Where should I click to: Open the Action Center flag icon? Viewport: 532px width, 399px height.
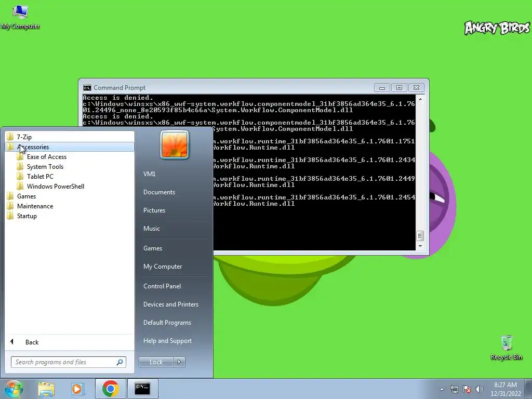(467, 389)
